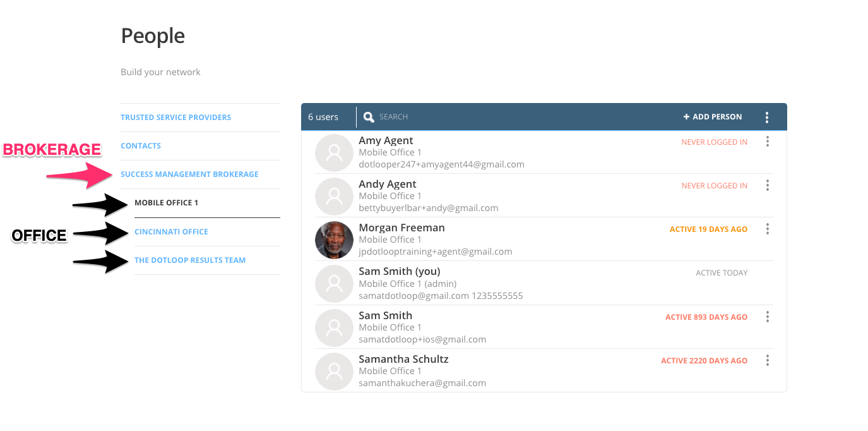Click Andy Agent's avatar placeholder icon

pyautogui.click(x=334, y=196)
